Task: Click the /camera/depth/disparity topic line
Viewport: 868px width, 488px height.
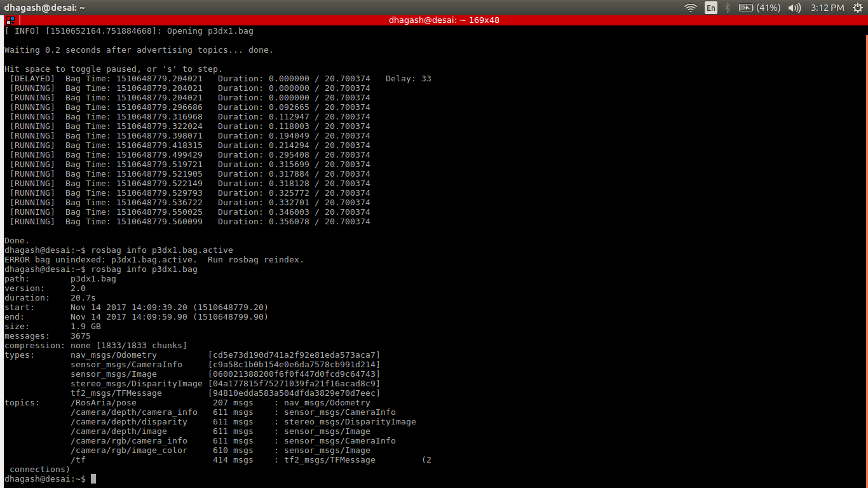Action: [129, 422]
